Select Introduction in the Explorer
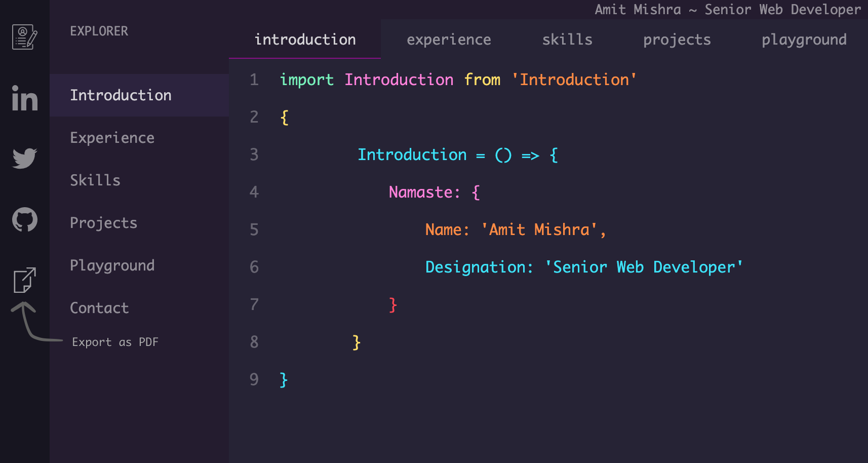The image size is (868, 463). point(121,95)
